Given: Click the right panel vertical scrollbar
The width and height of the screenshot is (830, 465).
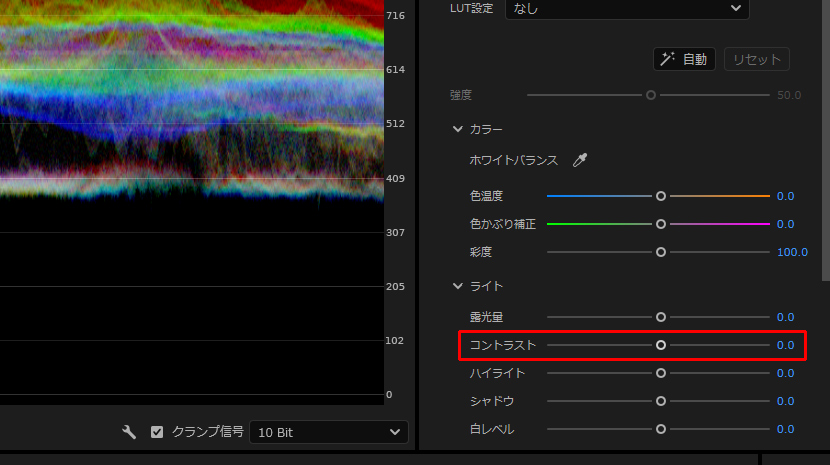Looking at the screenshot, I should (826, 140).
